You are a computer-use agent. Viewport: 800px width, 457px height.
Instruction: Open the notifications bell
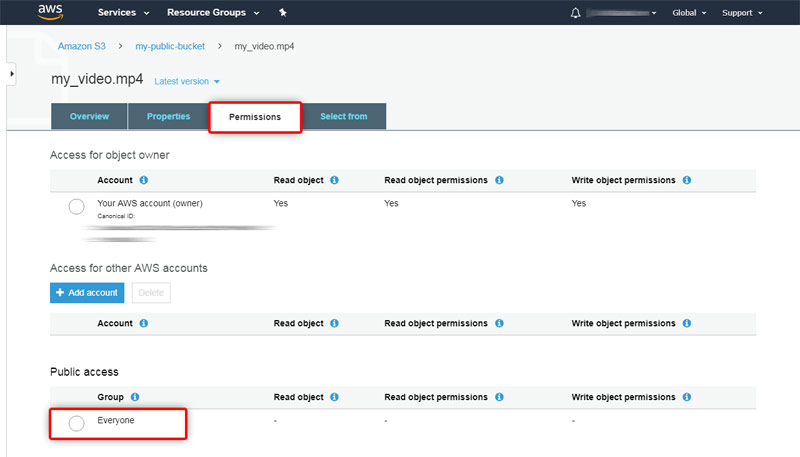click(575, 13)
